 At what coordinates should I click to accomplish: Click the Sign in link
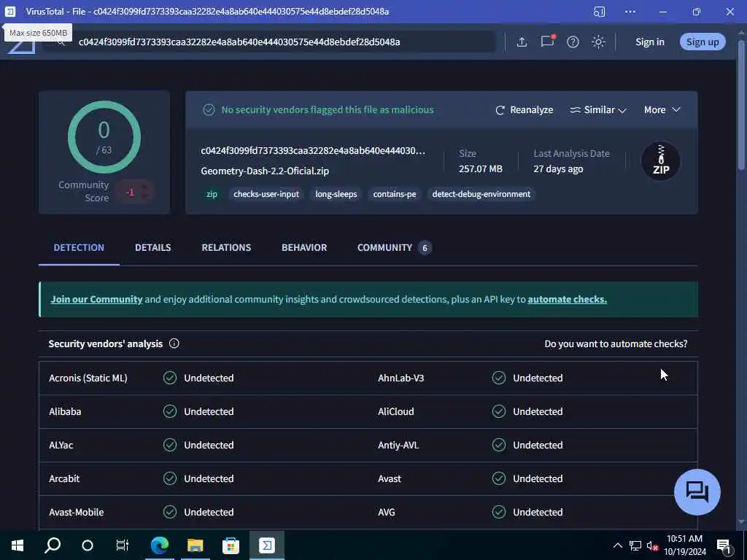click(x=650, y=42)
